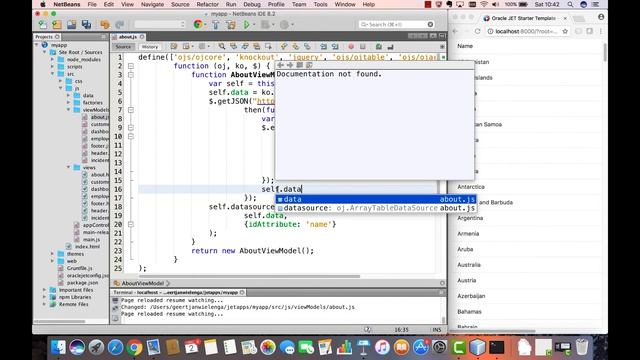The image size is (640, 360).
Task: Select index.html in the project tree
Action: click(87, 247)
